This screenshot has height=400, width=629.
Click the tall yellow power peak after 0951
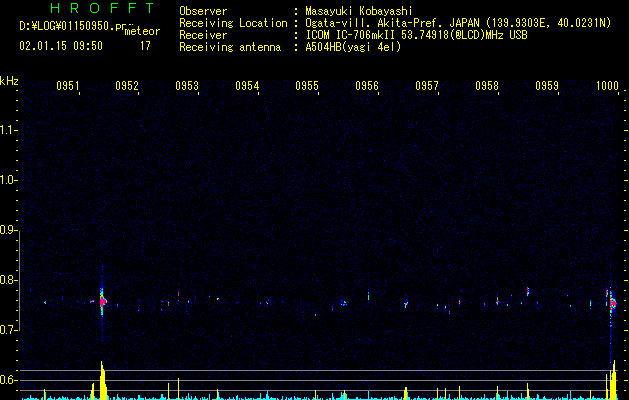click(103, 380)
